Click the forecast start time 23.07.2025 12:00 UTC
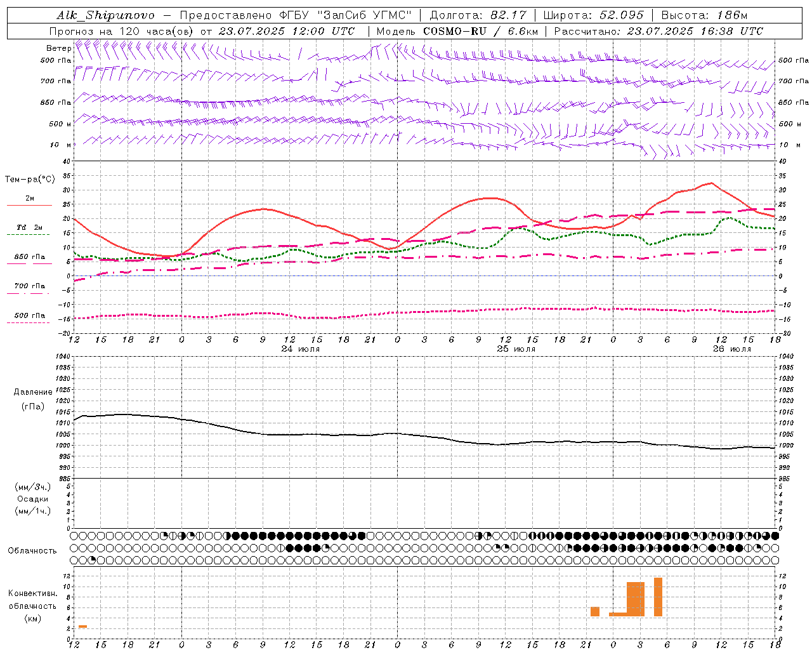 coord(287,31)
